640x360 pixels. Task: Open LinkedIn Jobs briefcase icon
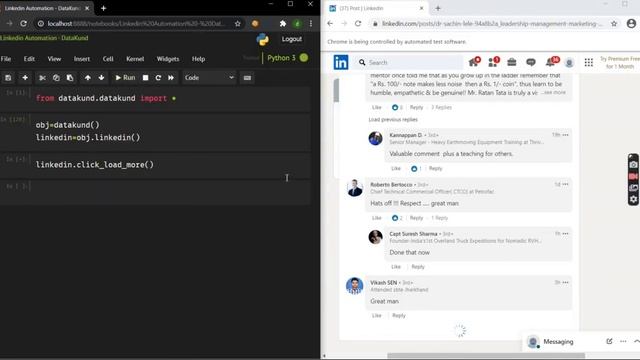pos(512,62)
